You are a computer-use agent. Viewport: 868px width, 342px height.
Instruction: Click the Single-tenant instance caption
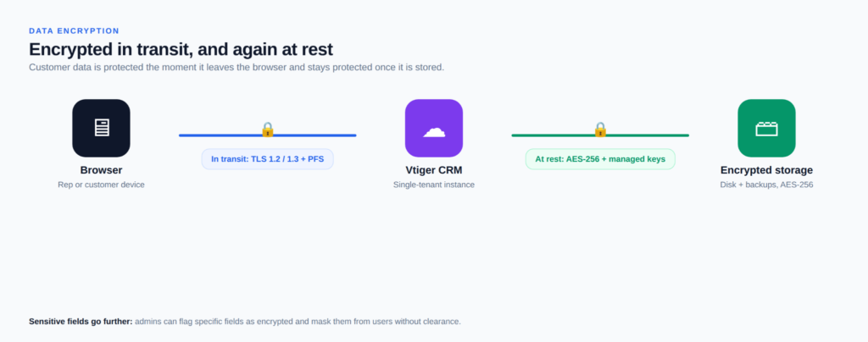pyautogui.click(x=434, y=185)
